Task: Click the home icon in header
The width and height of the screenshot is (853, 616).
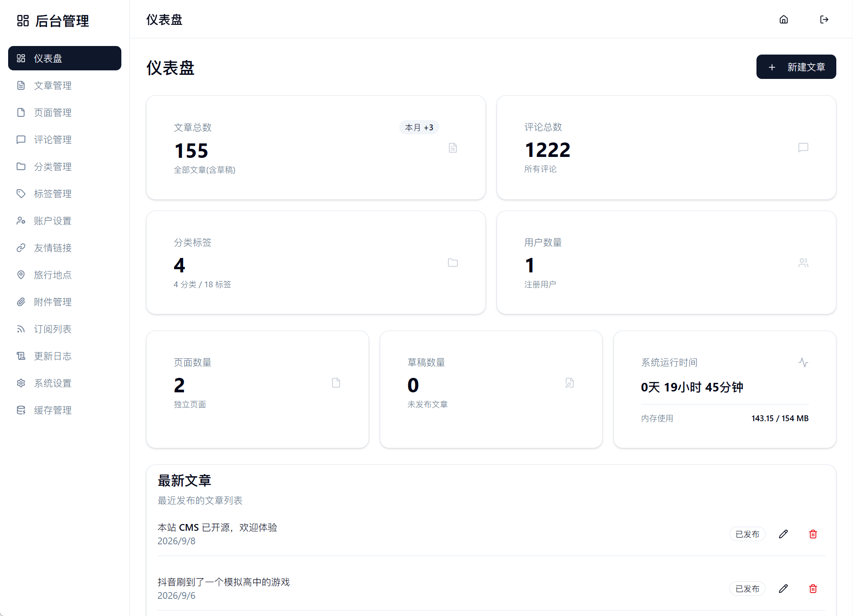Action: [784, 19]
